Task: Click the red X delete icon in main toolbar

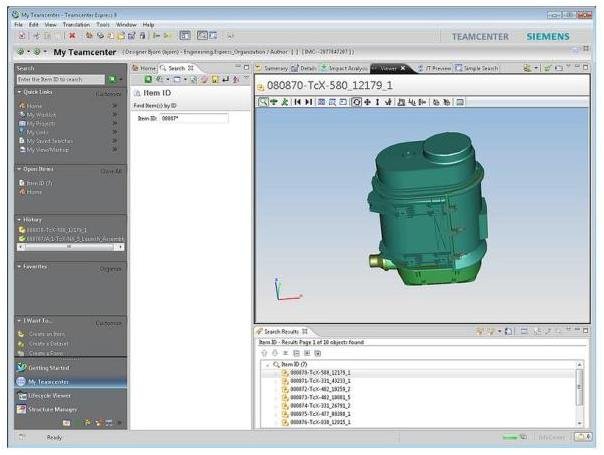Action: pyautogui.click(x=72, y=36)
